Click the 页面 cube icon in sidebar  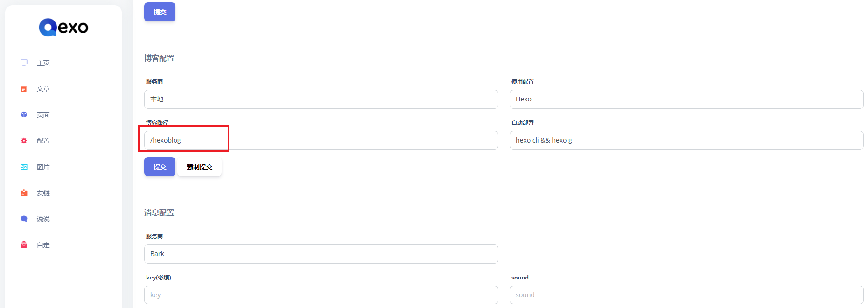(24, 115)
